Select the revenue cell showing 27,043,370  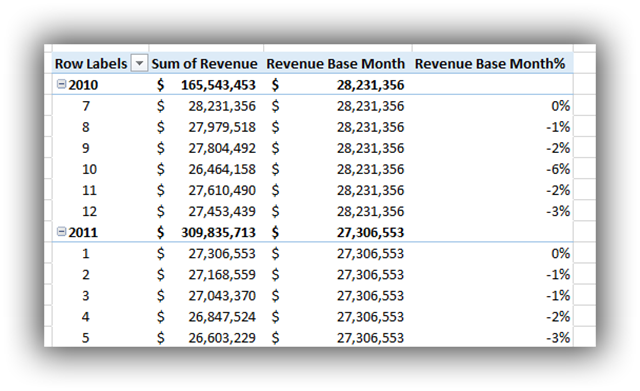pos(207,296)
